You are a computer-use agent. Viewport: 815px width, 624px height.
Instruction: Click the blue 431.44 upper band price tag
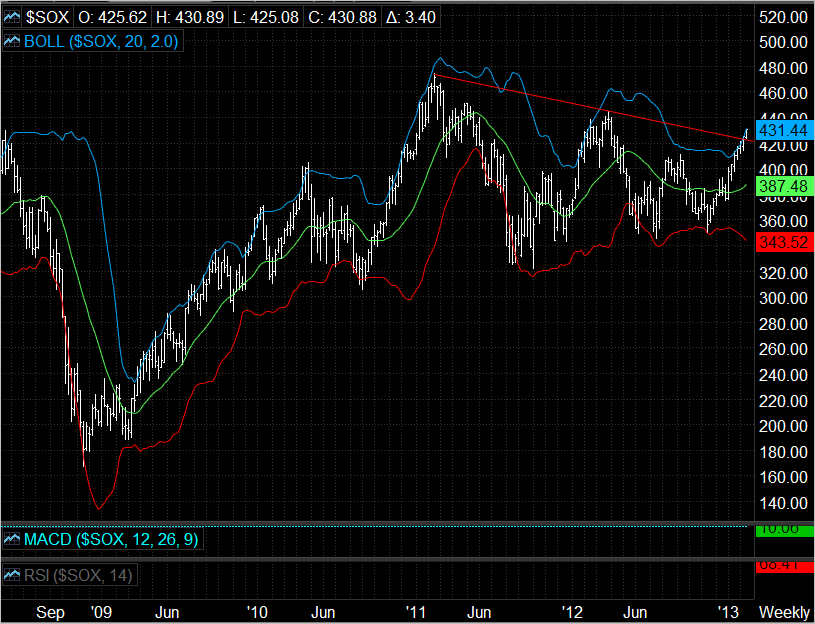[782, 131]
